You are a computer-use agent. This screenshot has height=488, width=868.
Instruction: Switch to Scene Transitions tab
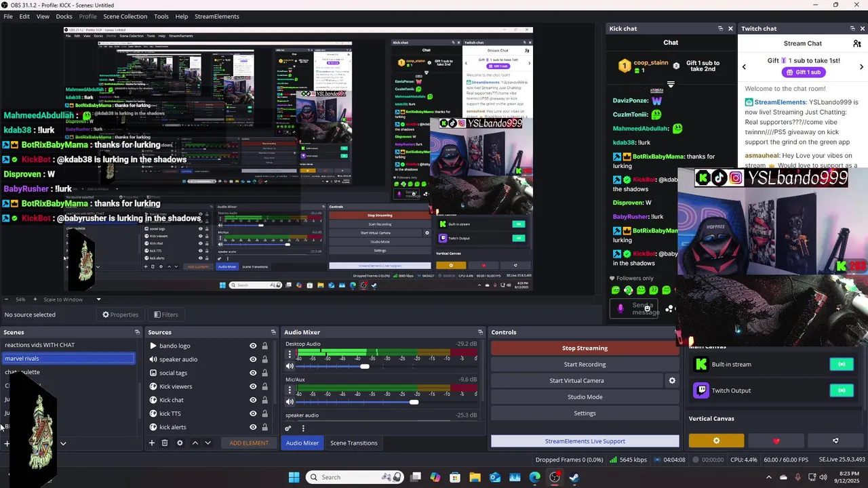[353, 443]
